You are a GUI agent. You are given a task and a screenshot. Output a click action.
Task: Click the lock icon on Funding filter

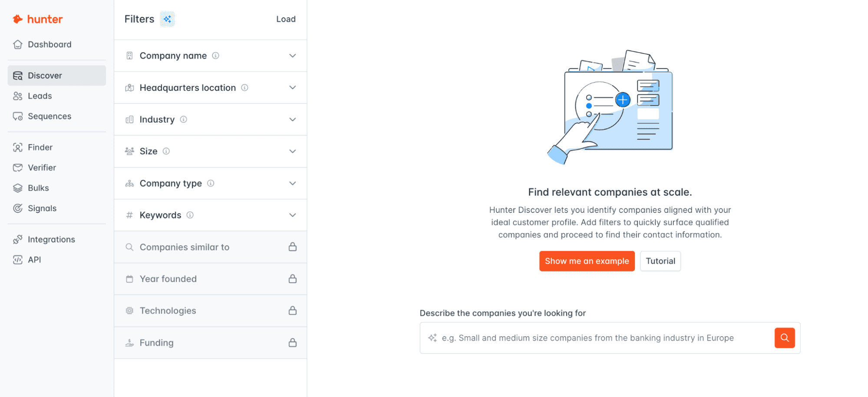coord(293,343)
